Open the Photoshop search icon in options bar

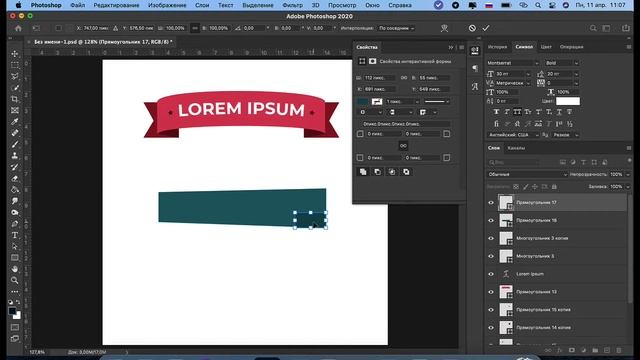pos(593,28)
